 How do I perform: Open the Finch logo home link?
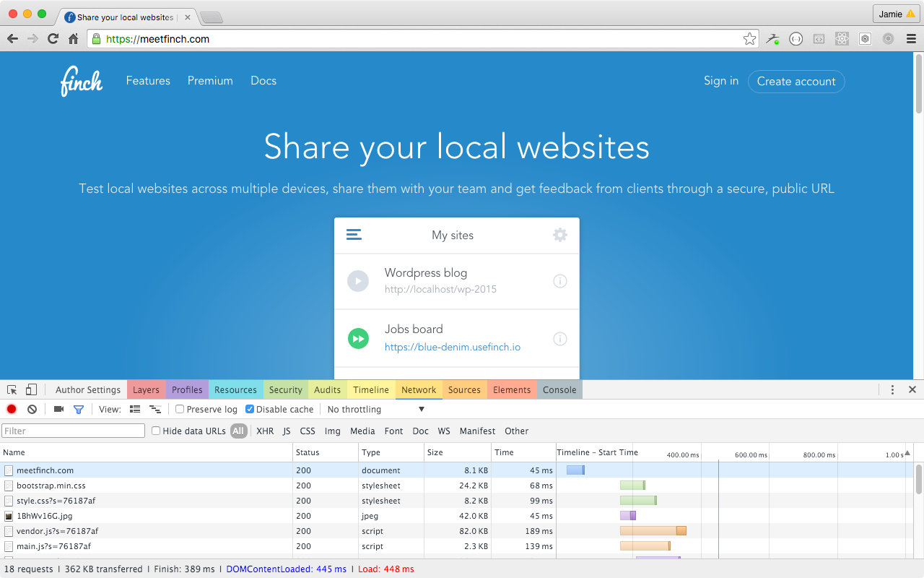(x=81, y=81)
